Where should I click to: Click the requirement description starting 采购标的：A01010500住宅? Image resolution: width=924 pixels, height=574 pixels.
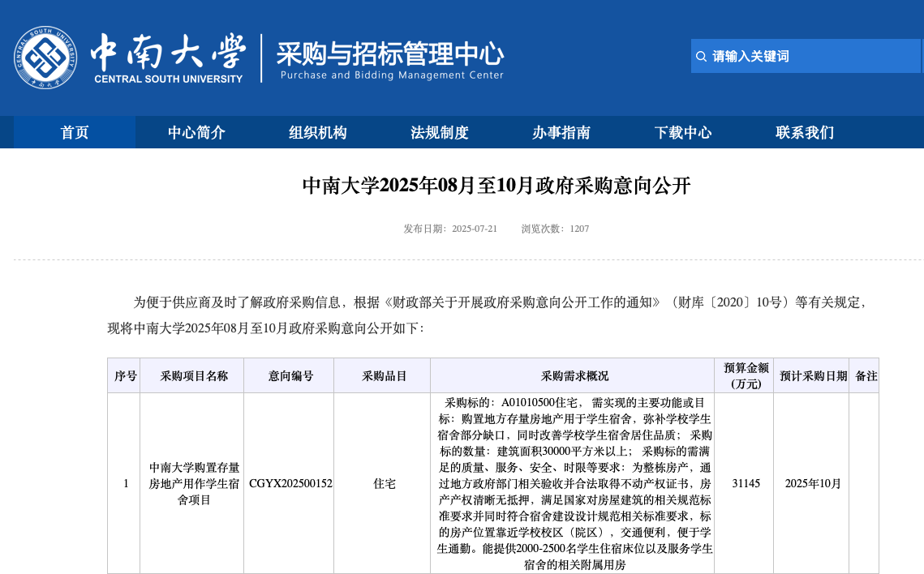(574, 483)
